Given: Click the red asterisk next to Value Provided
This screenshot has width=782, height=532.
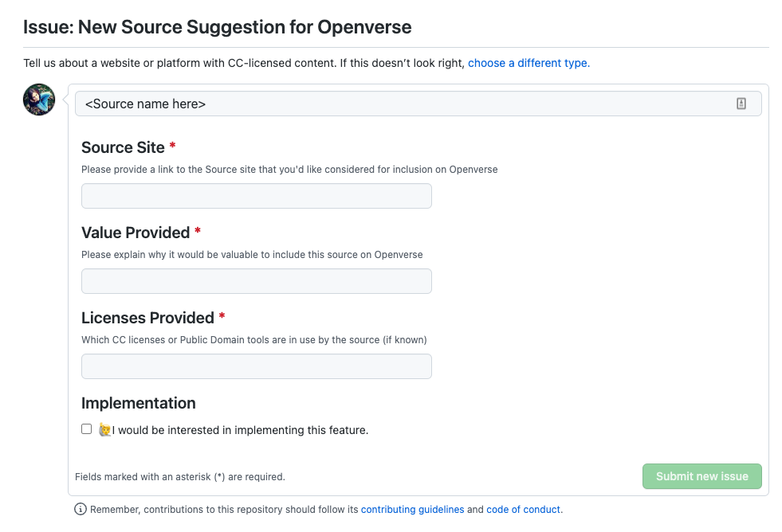Looking at the screenshot, I should pos(197,232).
